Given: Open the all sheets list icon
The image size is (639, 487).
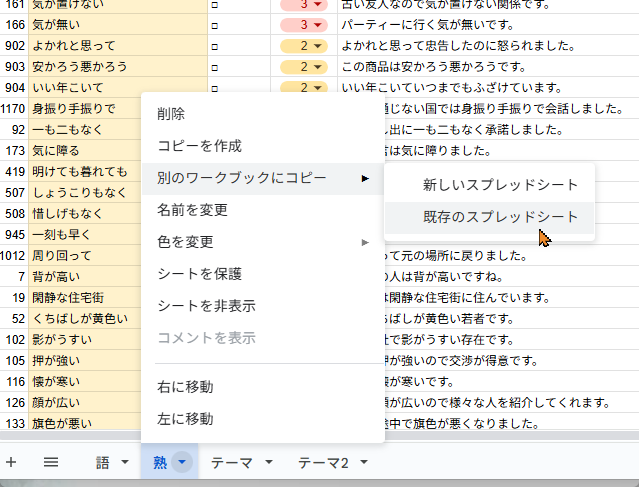Looking at the screenshot, I should pyautogui.click(x=51, y=462).
